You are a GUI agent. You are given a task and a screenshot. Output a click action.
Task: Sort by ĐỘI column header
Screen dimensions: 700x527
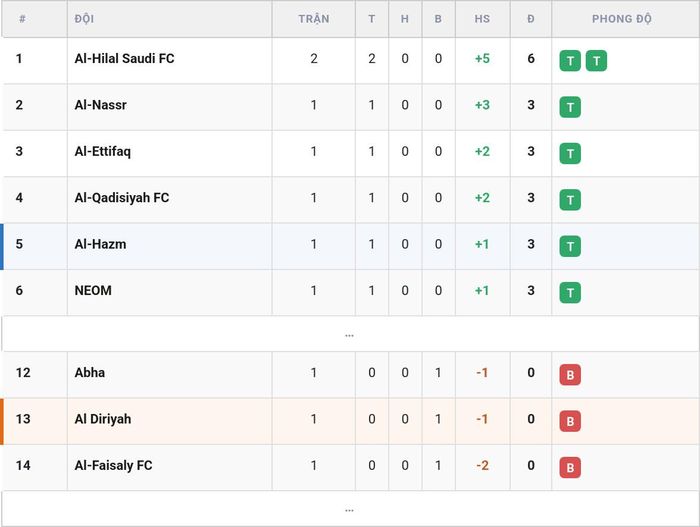click(84, 19)
